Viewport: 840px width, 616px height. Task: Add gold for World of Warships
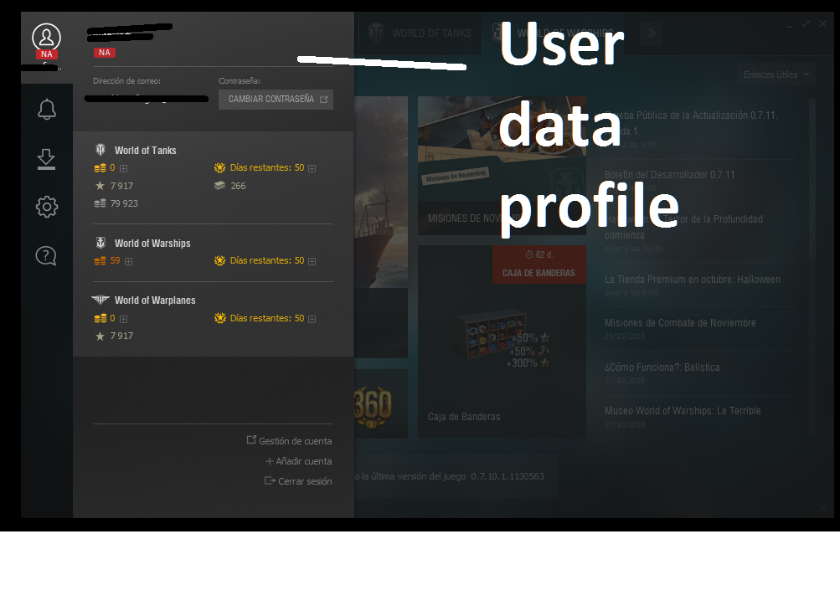click(129, 261)
